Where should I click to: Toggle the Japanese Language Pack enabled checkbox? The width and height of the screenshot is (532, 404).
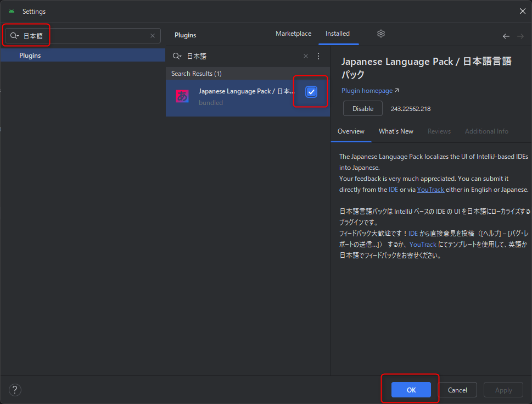[311, 92]
